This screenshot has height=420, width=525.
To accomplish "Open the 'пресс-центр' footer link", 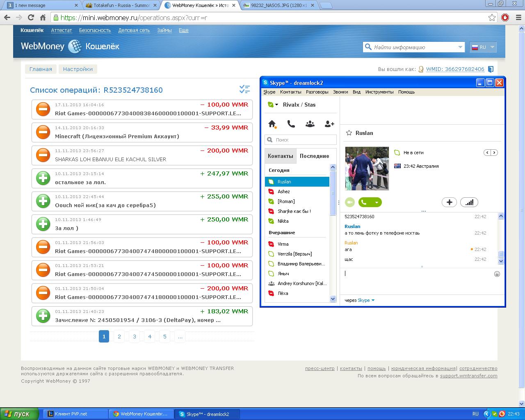I will 320,368.
